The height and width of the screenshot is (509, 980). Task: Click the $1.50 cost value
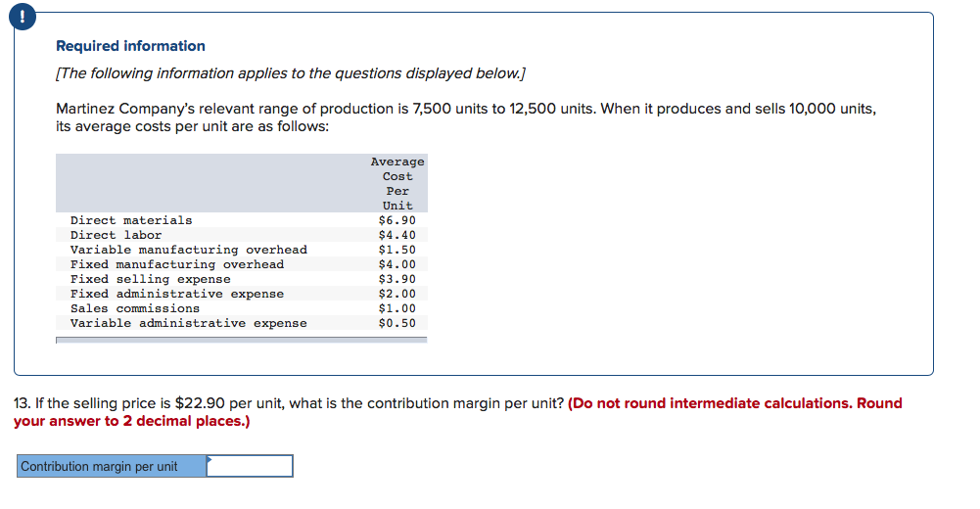click(x=397, y=250)
